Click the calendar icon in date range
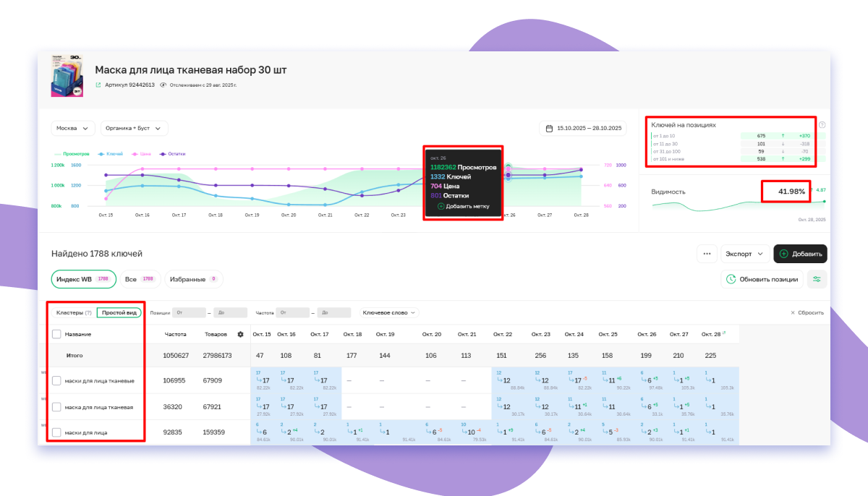 550,128
